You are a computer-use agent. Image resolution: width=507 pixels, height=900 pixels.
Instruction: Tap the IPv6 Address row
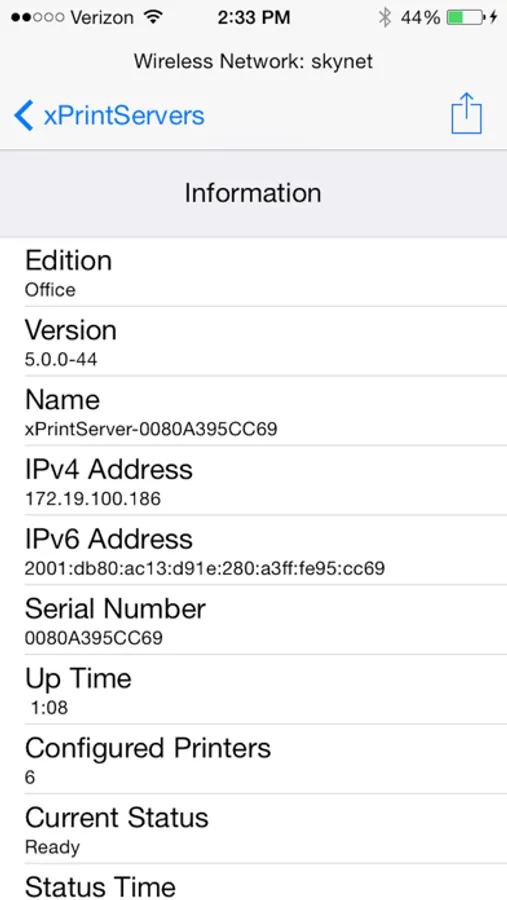253,550
